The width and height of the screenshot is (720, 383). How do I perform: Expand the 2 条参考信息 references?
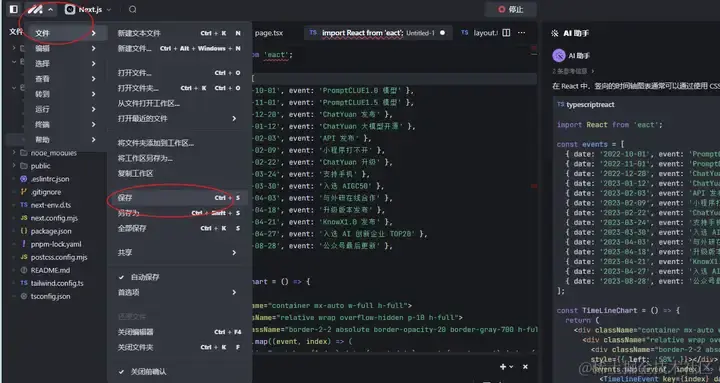point(573,71)
